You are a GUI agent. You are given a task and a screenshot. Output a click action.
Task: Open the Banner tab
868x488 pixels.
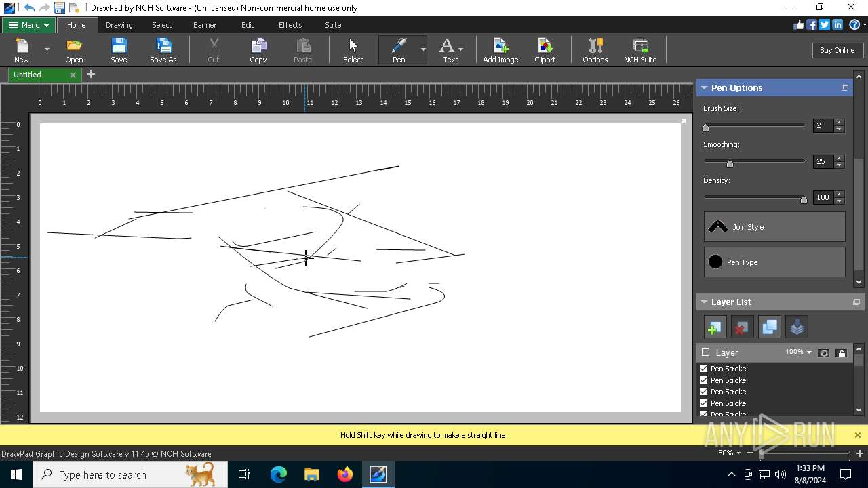coord(205,25)
